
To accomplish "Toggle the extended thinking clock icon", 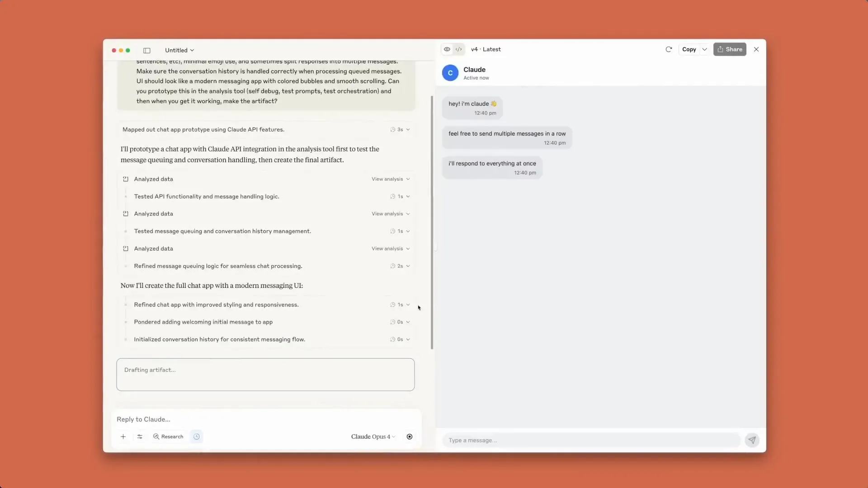I will pos(197,437).
